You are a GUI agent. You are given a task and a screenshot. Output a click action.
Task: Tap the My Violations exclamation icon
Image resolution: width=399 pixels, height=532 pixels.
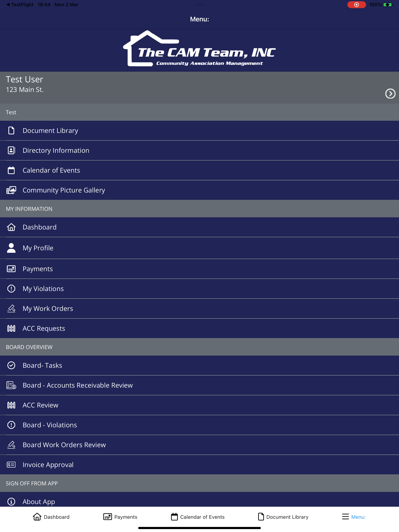11,289
